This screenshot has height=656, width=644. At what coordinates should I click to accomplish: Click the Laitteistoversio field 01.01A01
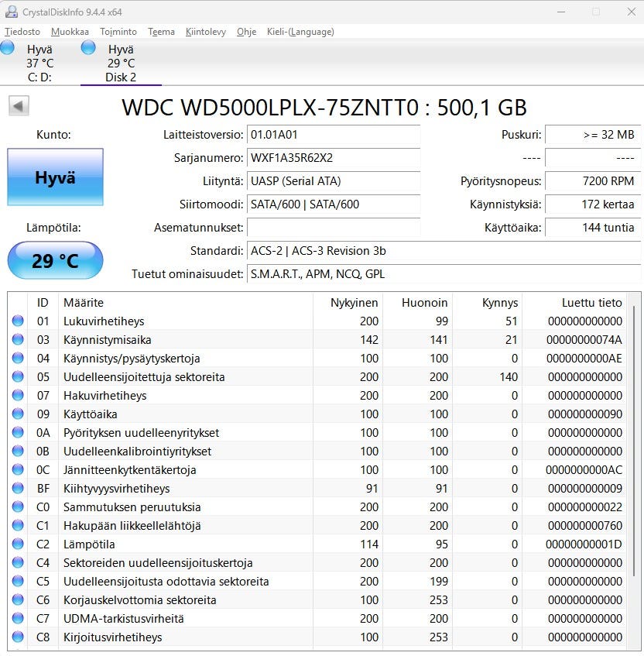[x=334, y=135]
